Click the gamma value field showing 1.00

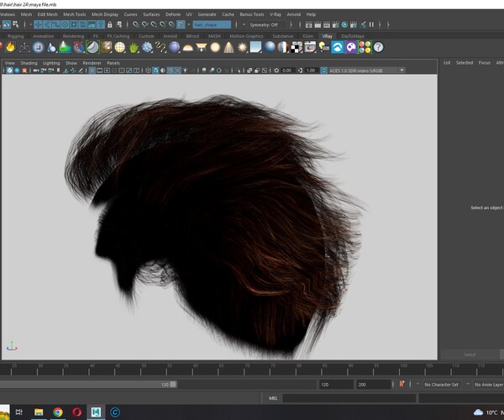(311, 71)
